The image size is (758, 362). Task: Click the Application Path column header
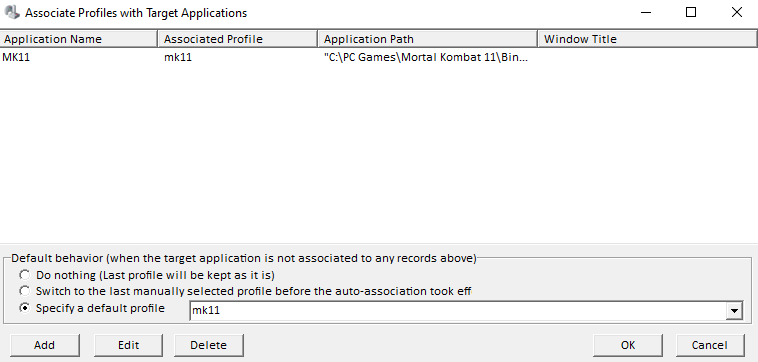tap(428, 39)
